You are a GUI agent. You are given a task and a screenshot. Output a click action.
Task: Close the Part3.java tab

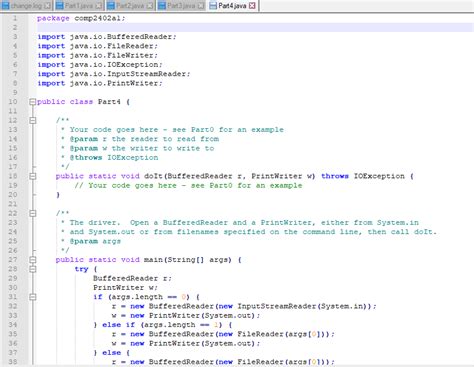pos(201,6)
